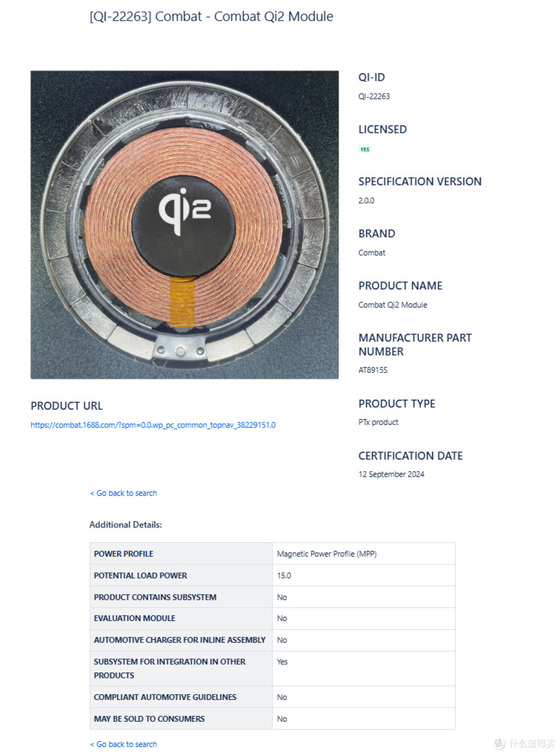The height and width of the screenshot is (755, 560).
Task: Click the 'POTENTIAL LOAD POWER' row label
Action: (140, 575)
